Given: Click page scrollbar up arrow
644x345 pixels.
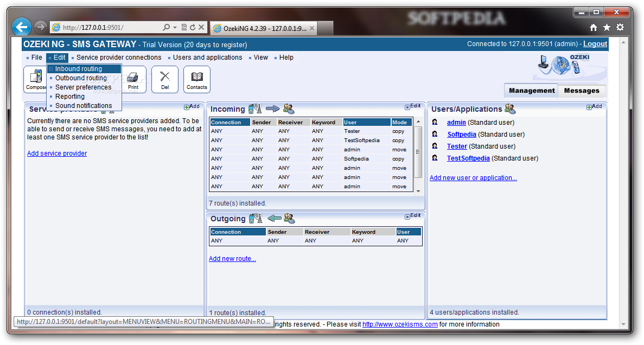Looking at the screenshot, I should point(623,42).
